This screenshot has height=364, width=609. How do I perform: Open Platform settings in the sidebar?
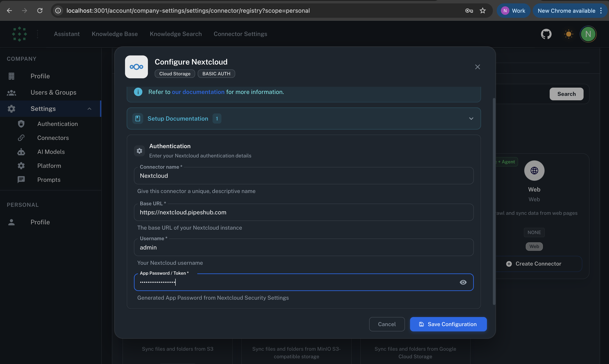(x=49, y=165)
